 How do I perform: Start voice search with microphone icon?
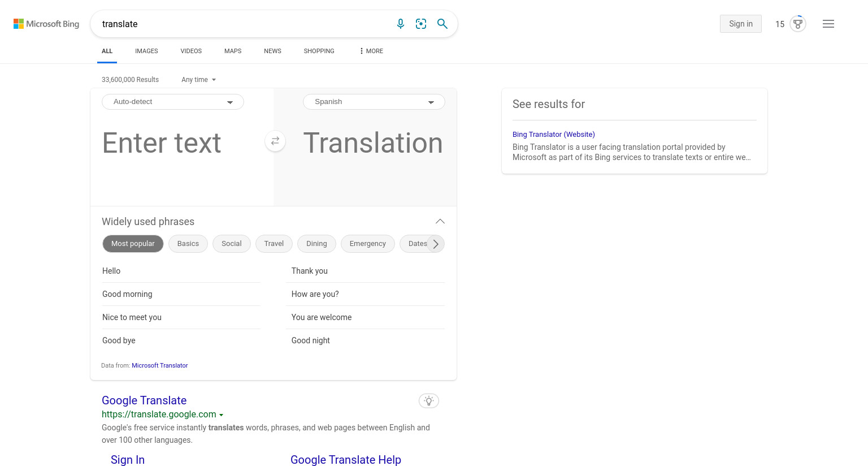pyautogui.click(x=401, y=24)
